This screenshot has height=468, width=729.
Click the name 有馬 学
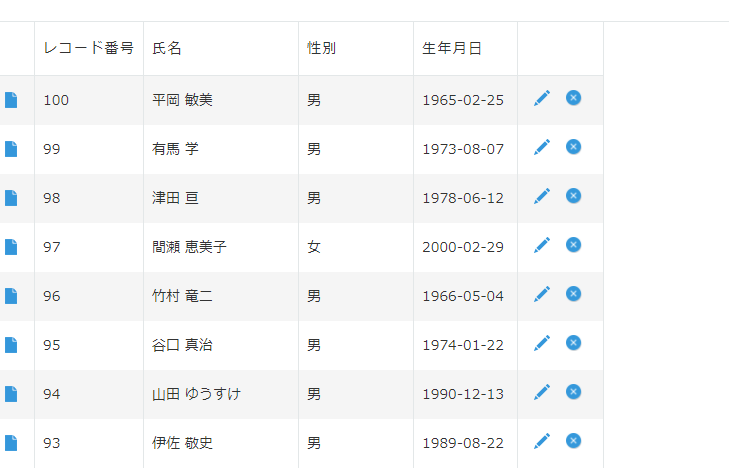coord(175,149)
